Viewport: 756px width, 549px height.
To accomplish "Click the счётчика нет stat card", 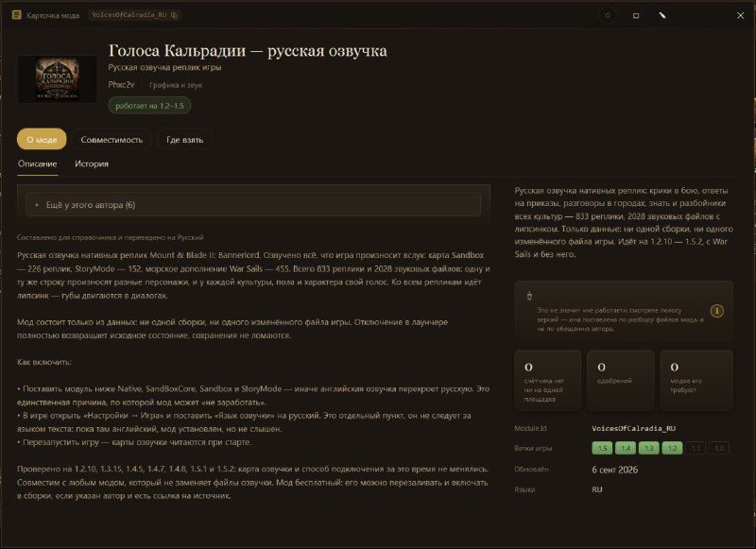I will coord(548,381).
